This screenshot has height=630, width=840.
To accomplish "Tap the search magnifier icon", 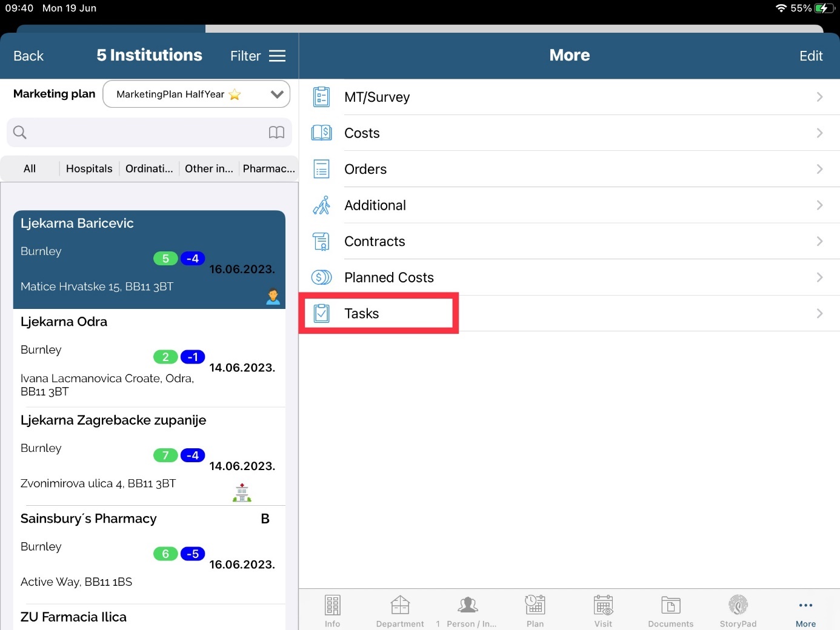I will pos(20,133).
